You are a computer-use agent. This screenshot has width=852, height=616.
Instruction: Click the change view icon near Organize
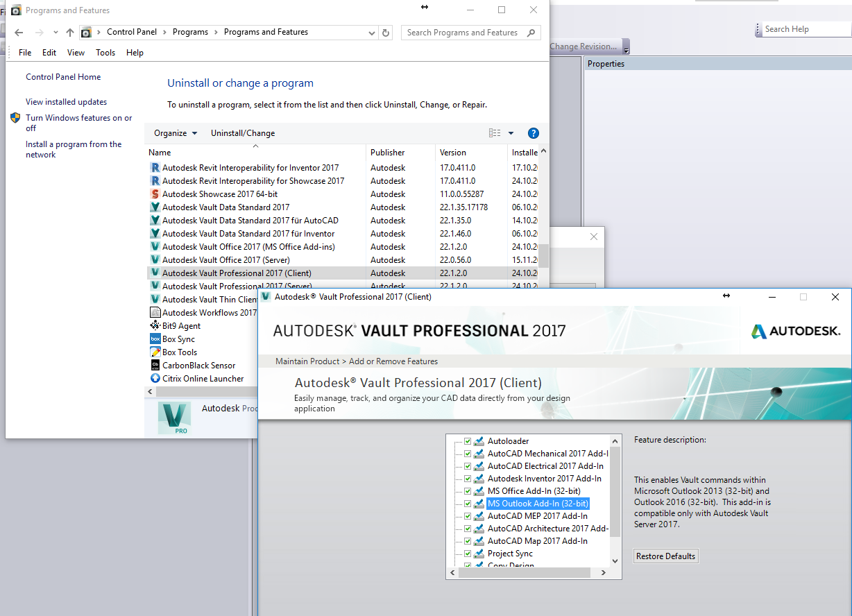[494, 132]
